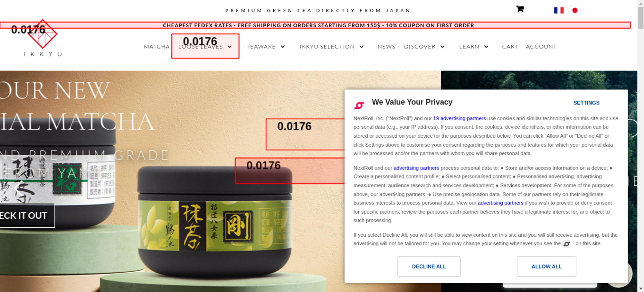Click the page vertical scrollbar thumb
This screenshot has height=292, width=644.
click(641, 18)
